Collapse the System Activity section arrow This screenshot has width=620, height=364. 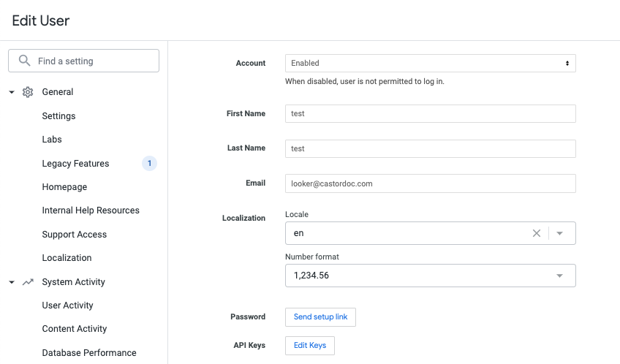tap(12, 282)
